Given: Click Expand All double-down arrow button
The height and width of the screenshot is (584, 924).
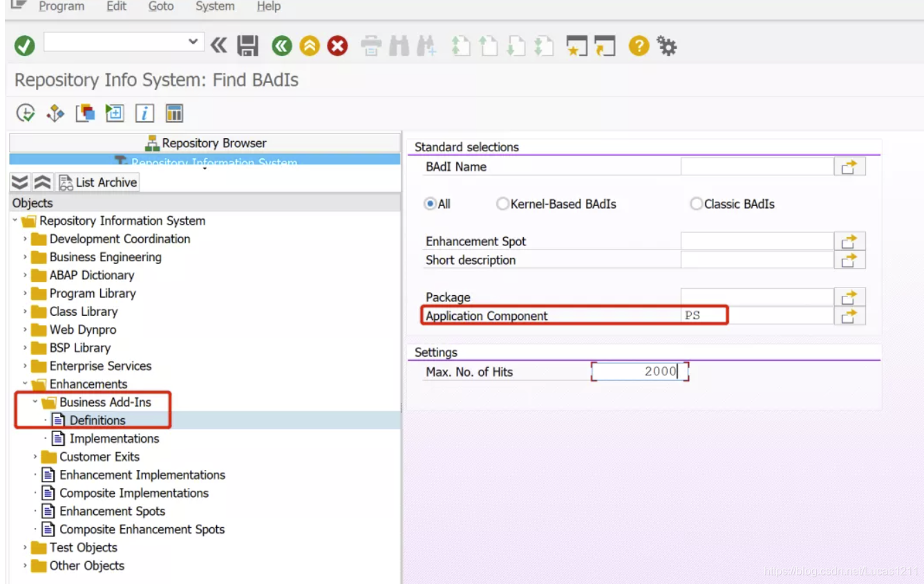Looking at the screenshot, I should point(21,182).
